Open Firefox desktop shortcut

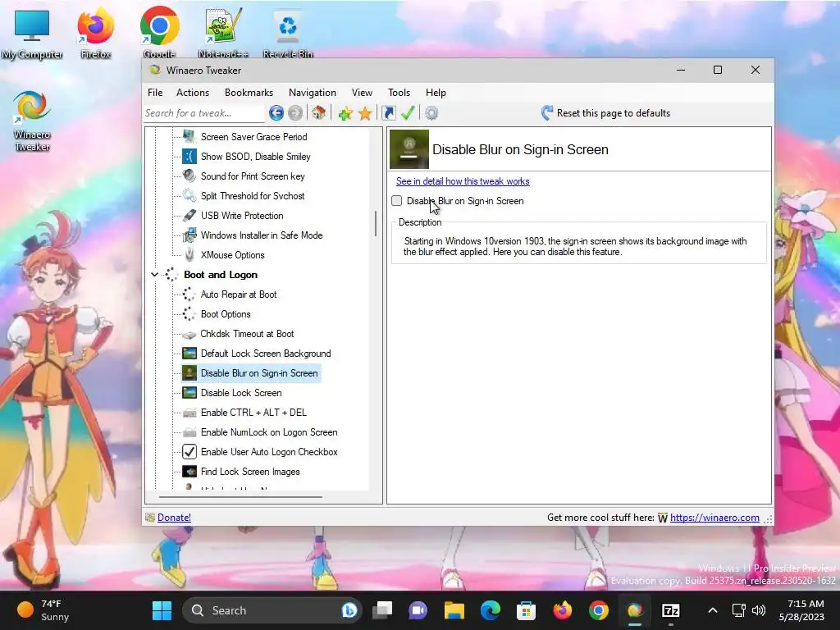coord(95,32)
